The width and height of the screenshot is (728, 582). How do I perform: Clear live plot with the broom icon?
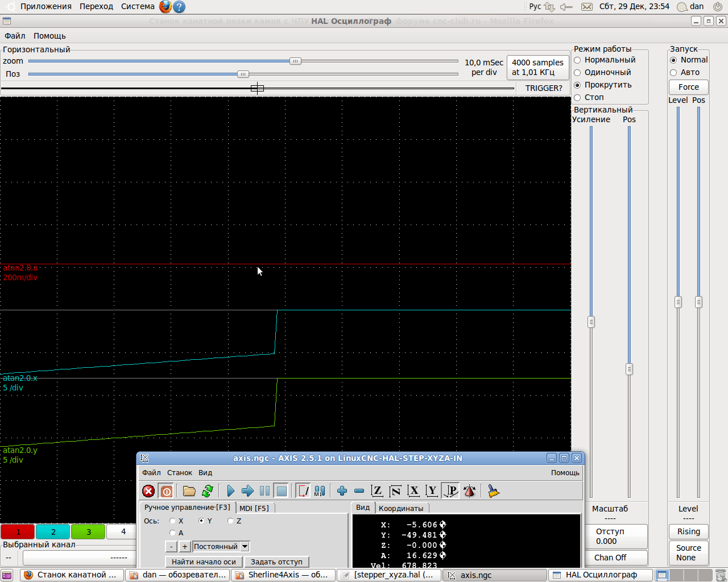click(493, 491)
